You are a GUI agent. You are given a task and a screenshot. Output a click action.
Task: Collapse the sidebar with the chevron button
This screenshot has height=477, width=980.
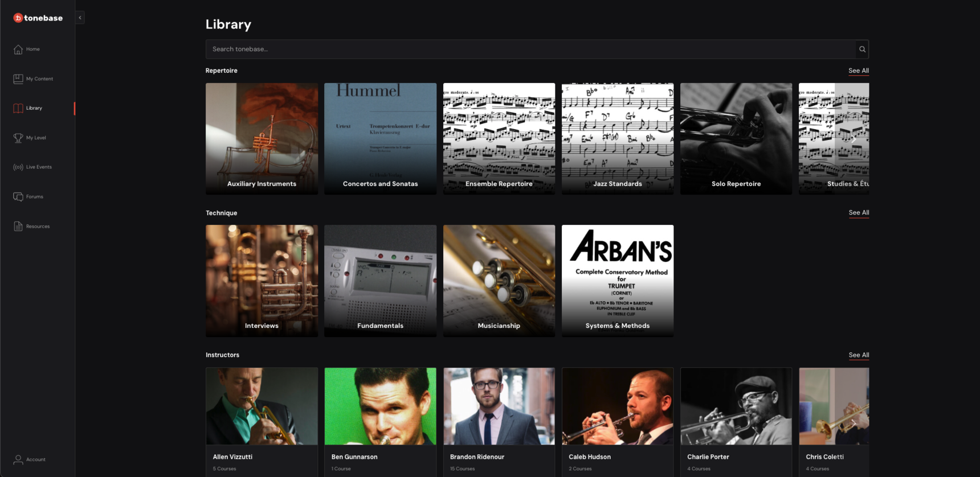click(x=80, y=18)
